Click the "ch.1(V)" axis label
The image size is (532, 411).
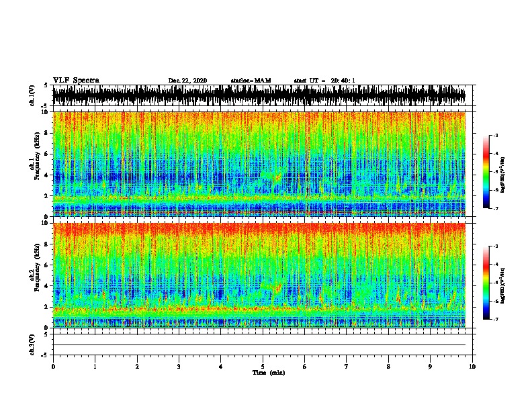[32, 95]
